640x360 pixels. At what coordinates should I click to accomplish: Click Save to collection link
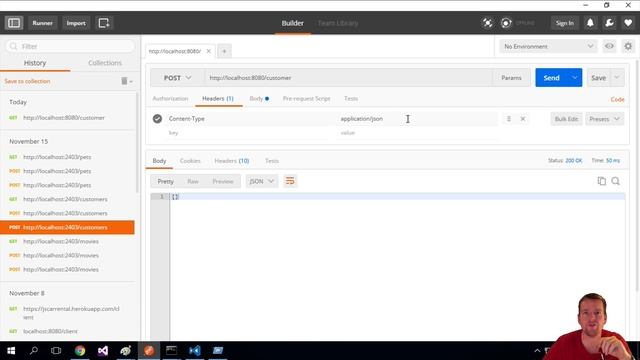tap(27, 81)
